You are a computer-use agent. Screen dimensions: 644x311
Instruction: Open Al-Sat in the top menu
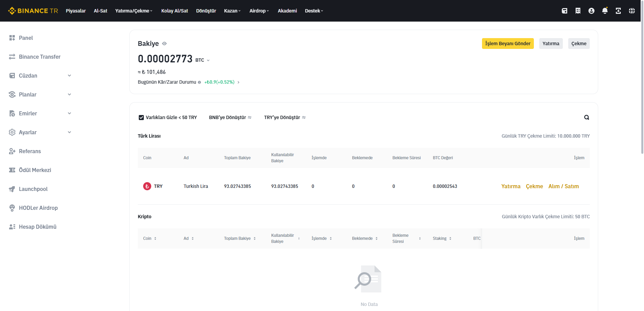pyautogui.click(x=100, y=11)
